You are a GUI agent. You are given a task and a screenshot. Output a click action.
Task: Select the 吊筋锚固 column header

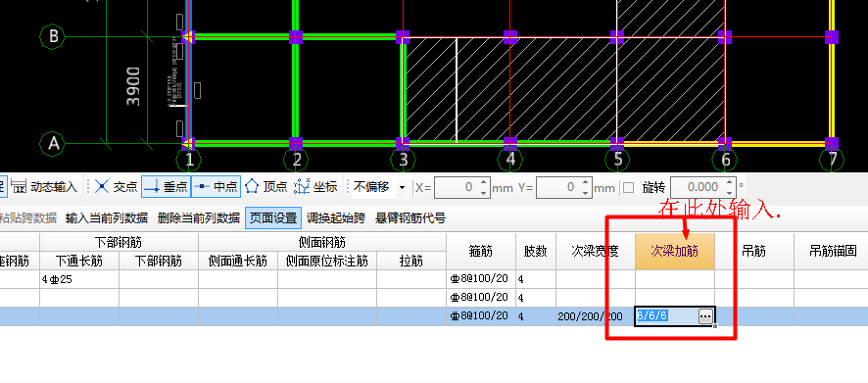coord(833,252)
